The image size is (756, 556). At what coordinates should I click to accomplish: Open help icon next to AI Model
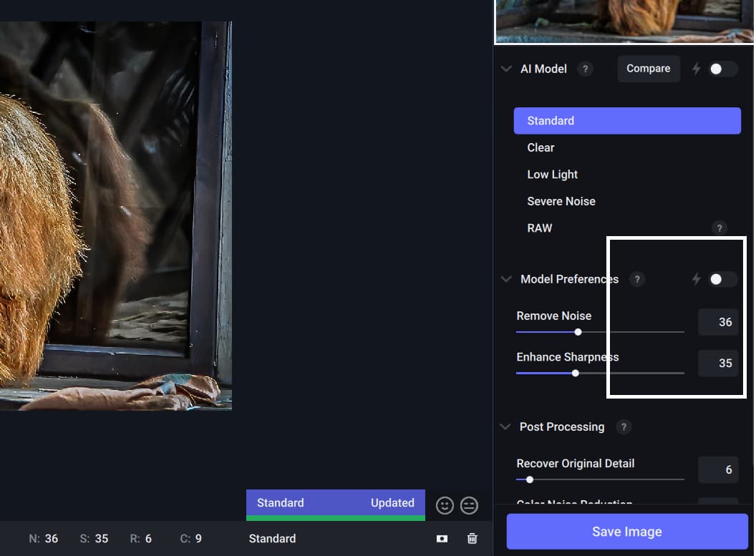pyautogui.click(x=585, y=69)
